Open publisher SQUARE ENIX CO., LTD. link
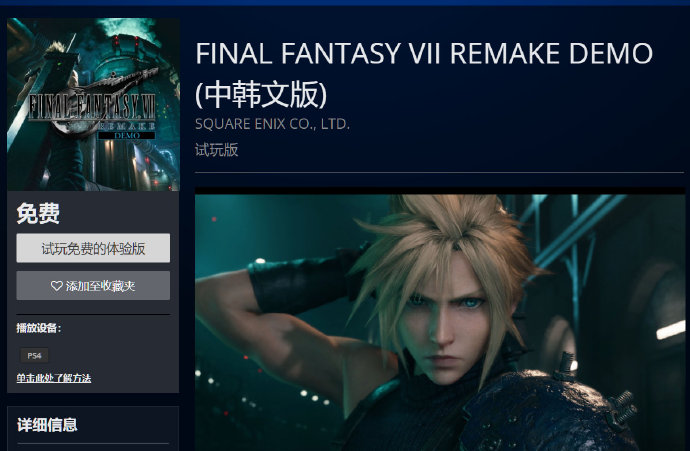 272,124
